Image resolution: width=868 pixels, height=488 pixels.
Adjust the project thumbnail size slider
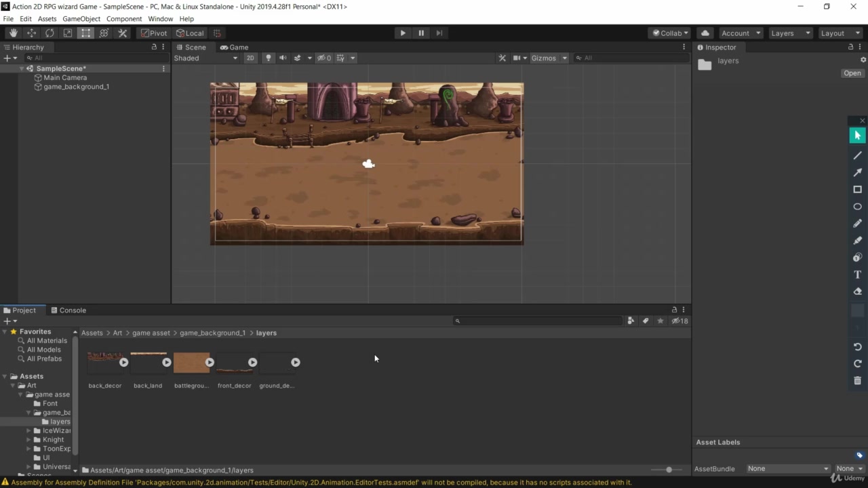pyautogui.click(x=669, y=470)
